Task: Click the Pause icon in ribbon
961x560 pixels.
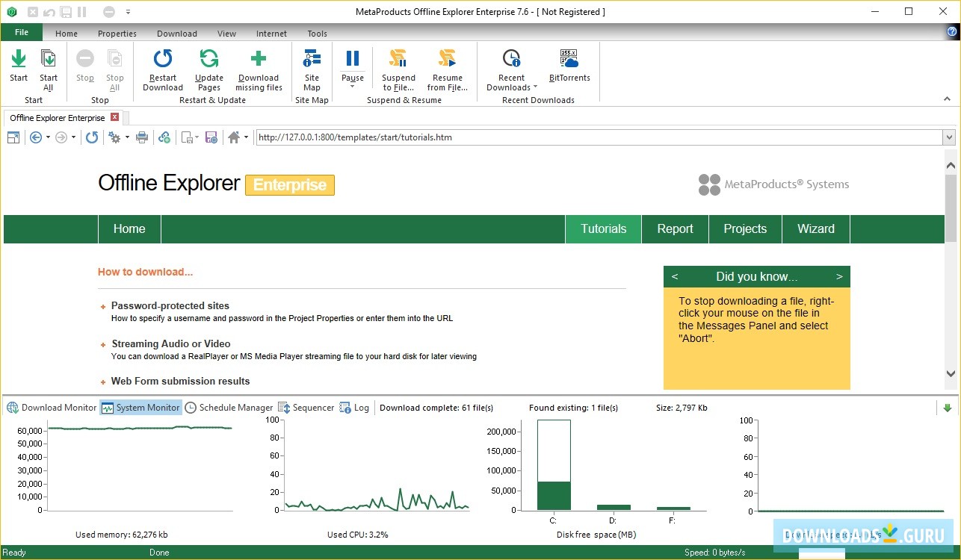Action: point(353,58)
